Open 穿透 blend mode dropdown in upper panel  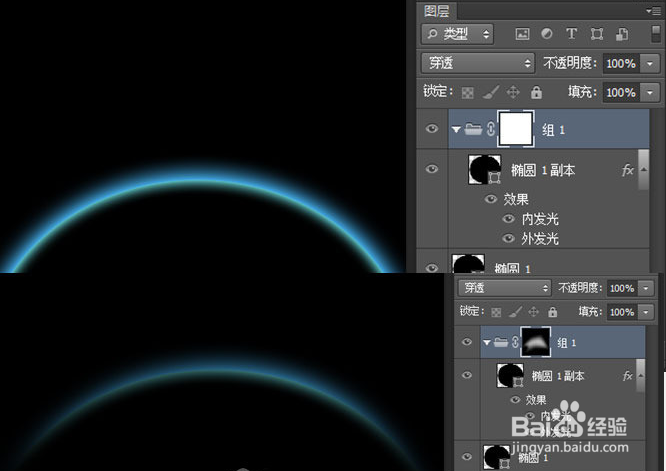(477, 63)
